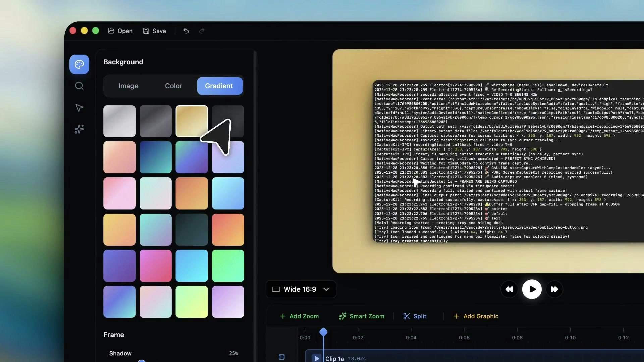
Task: Select the dark teal gradient swatch
Action: (x=192, y=230)
